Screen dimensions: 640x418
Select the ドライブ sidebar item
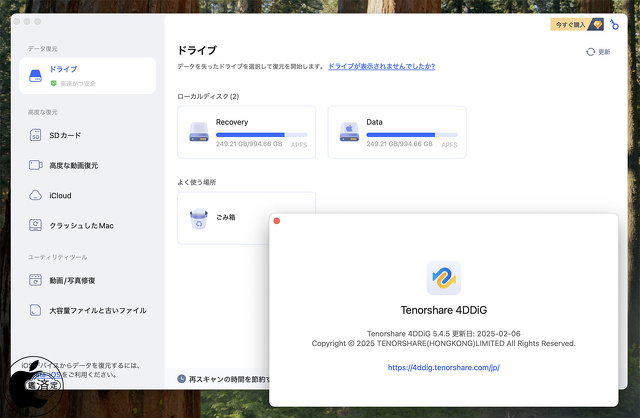pos(87,76)
